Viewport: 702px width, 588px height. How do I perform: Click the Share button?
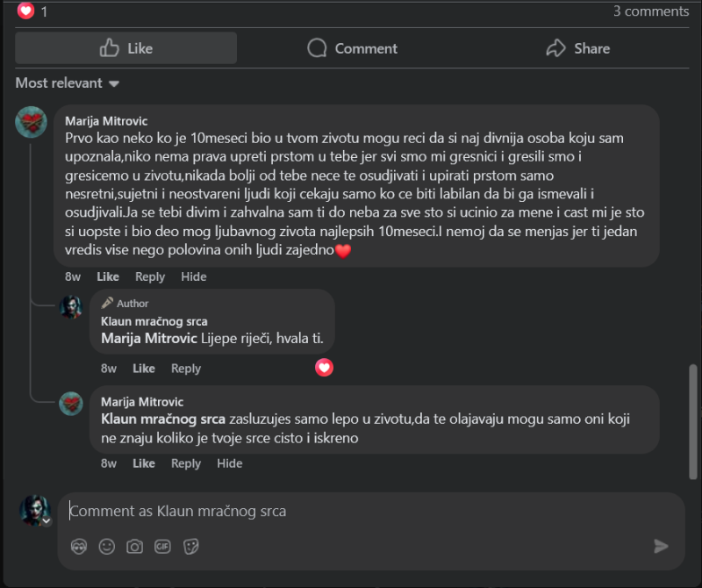pyautogui.click(x=577, y=48)
